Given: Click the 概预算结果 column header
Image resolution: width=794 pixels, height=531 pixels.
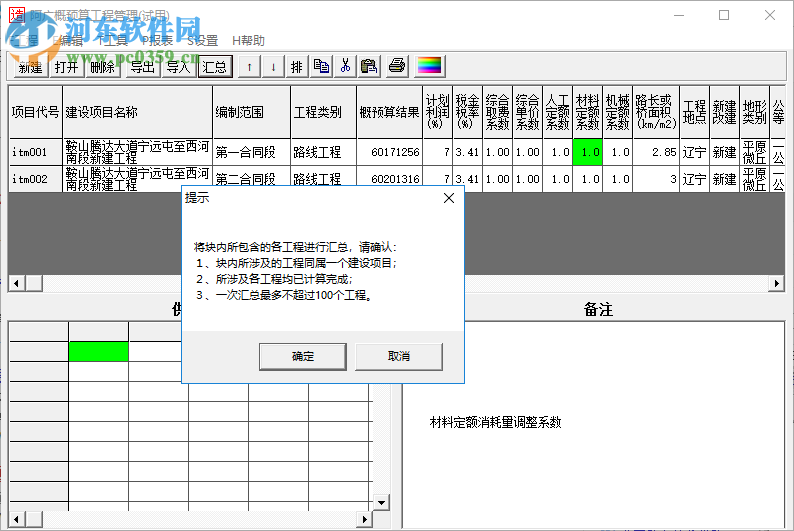Looking at the screenshot, I should pos(389,112).
